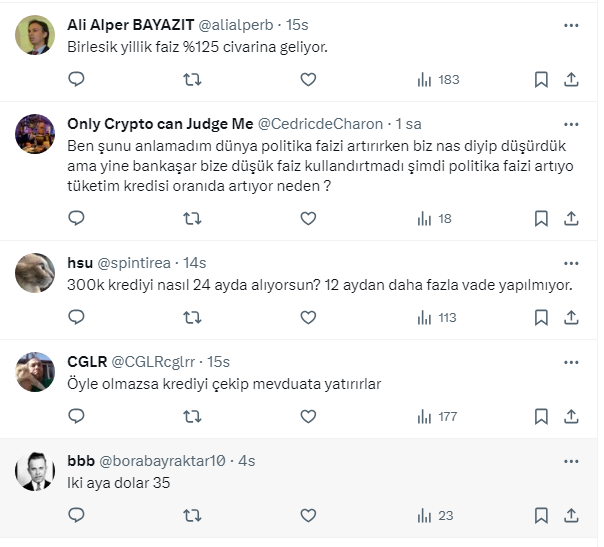Like the tweet by Ali Alper BAYAZIT
The height and width of the screenshot is (547, 604).
point(308,79)
